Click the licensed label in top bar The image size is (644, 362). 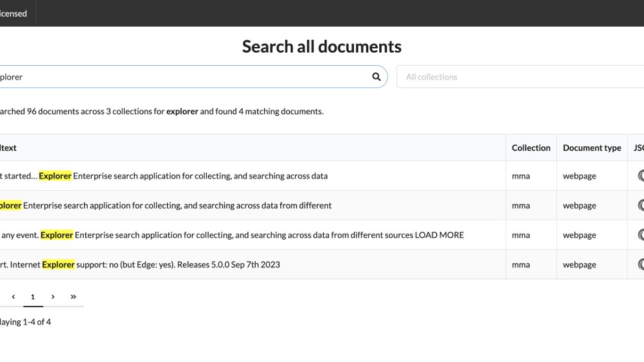(14, 14)
